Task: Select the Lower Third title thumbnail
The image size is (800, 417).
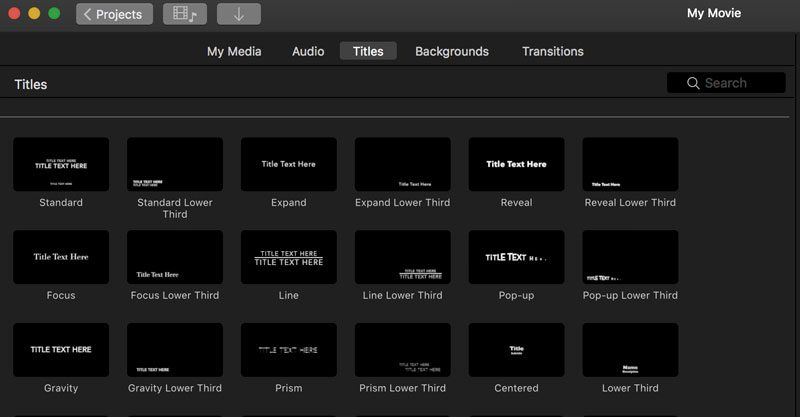Action: pos(631,350)
